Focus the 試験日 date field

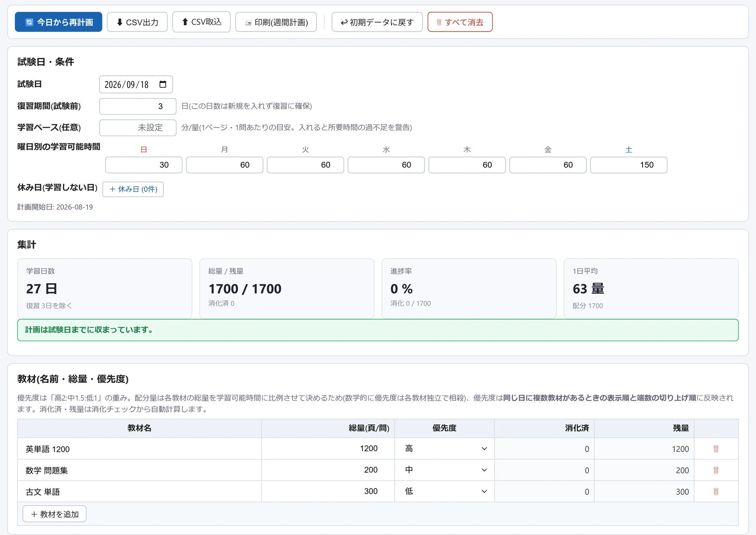click(x=136, y=84)
